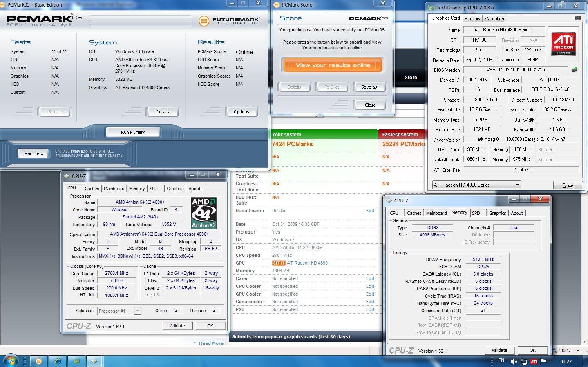Open the browser zoom level 100% dropdown
588x367 pixels.
[x=577, y=350]
